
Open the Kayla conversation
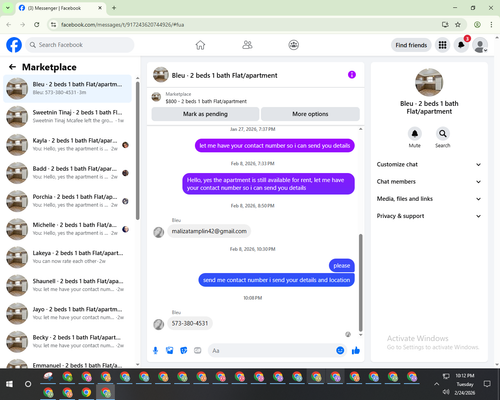pos(67,145)
